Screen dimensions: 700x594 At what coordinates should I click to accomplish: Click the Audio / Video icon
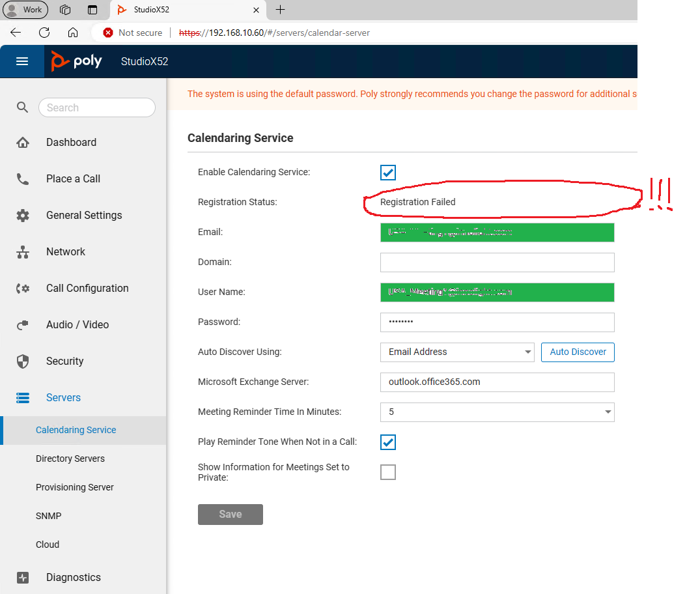click(x=23, y=325)
